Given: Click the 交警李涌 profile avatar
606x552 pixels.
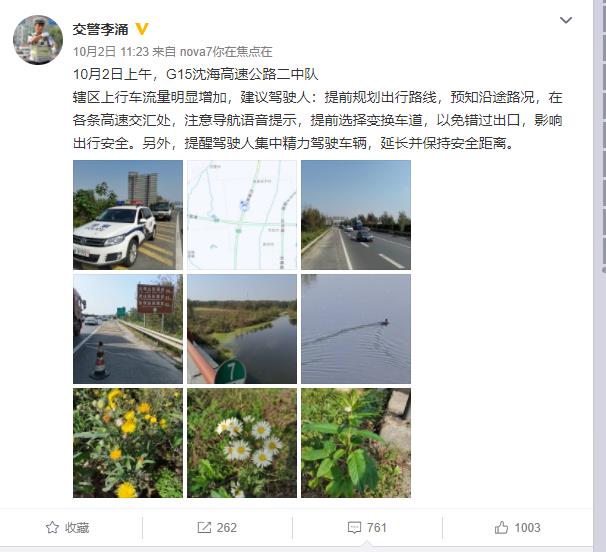Looking at the screenshot, I should click(x=38, y=39).
